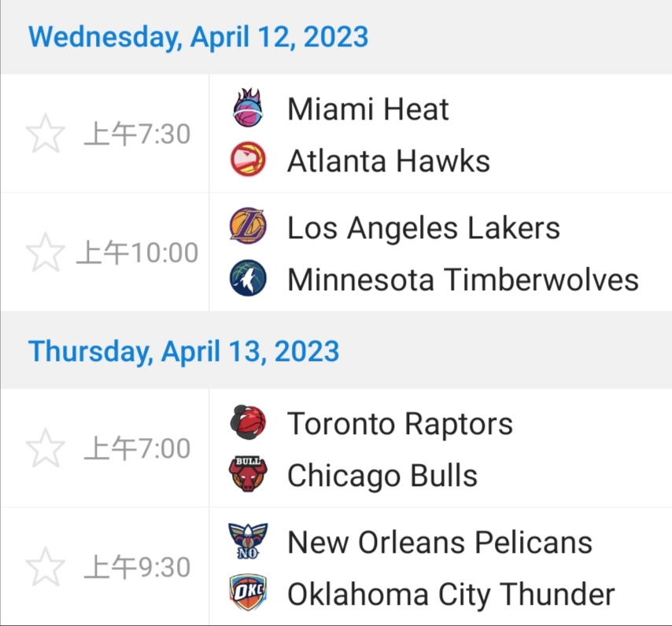
Task: Open the Miami Heat team name
Action: [x=367, y=109]
